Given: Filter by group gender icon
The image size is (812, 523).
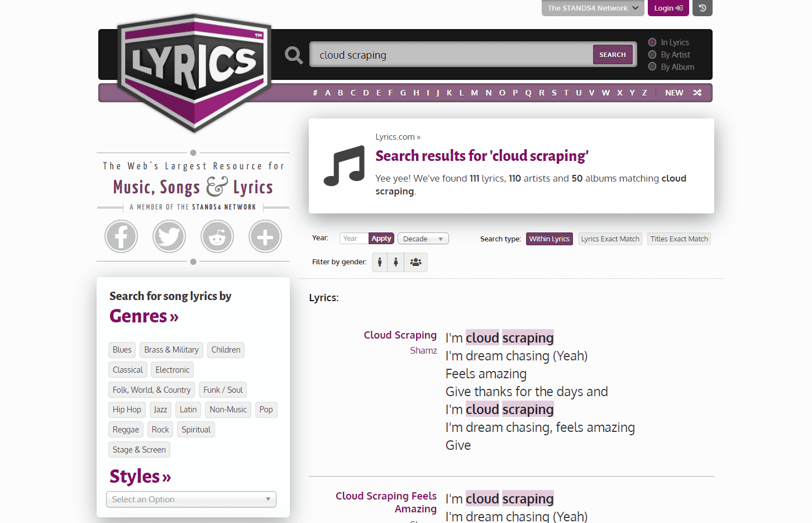Looking at the screenshot, I should point(415,262).
